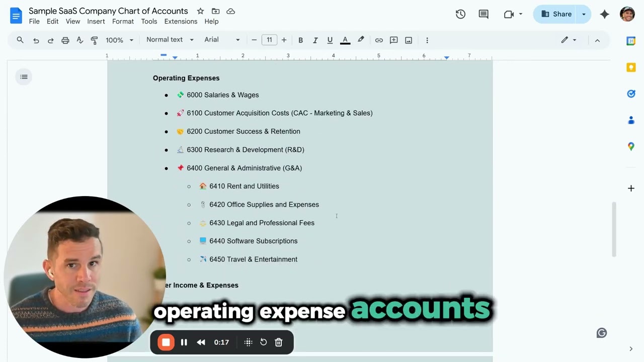Increase the font size
This screenshot has height=362, width=644.
click(284, 40)
